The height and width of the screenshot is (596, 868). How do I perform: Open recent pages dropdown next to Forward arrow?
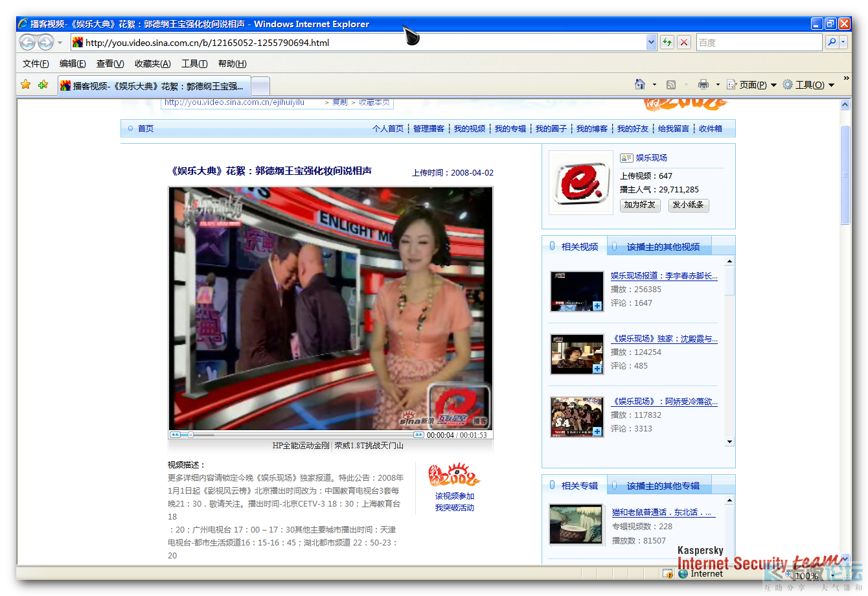60,43
